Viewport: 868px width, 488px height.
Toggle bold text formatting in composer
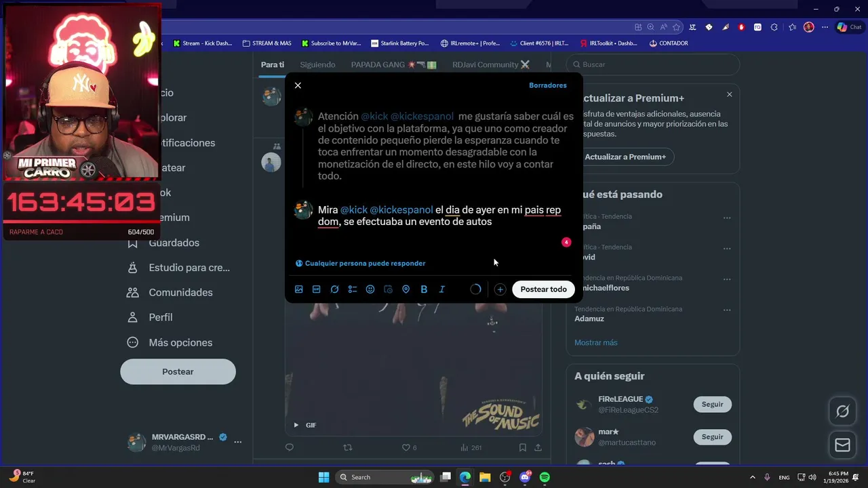[x=424, y=289]
